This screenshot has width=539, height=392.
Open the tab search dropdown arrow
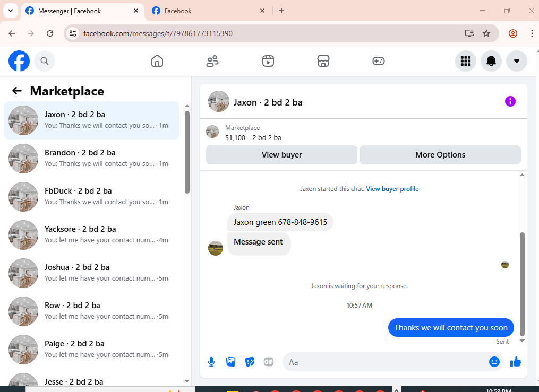(x=11, y=11)
